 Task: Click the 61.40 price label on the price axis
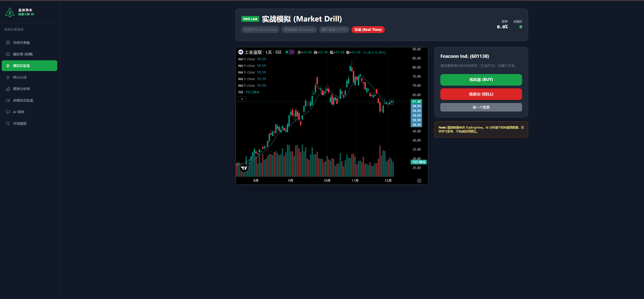(416, 102)
